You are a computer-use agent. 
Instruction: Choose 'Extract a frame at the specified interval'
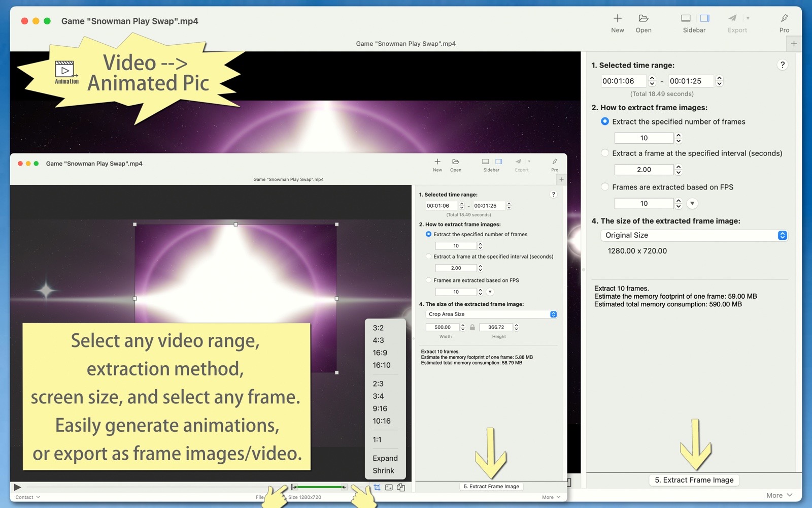click(x=605, y=153)
